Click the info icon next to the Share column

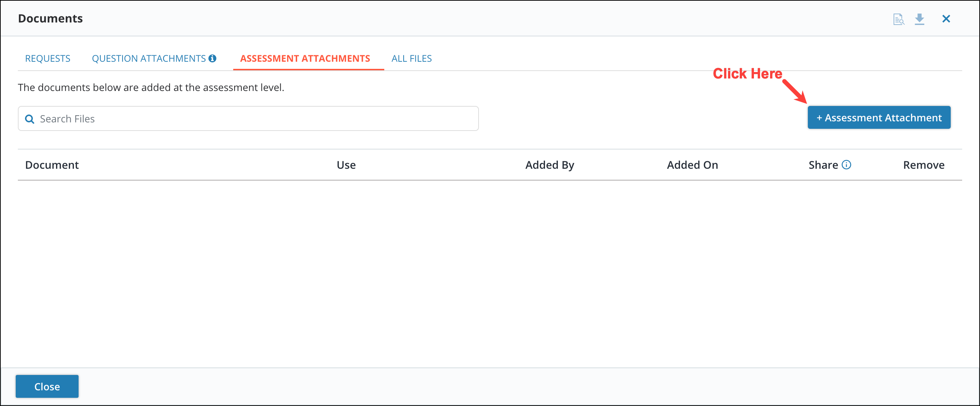[846, 164]
